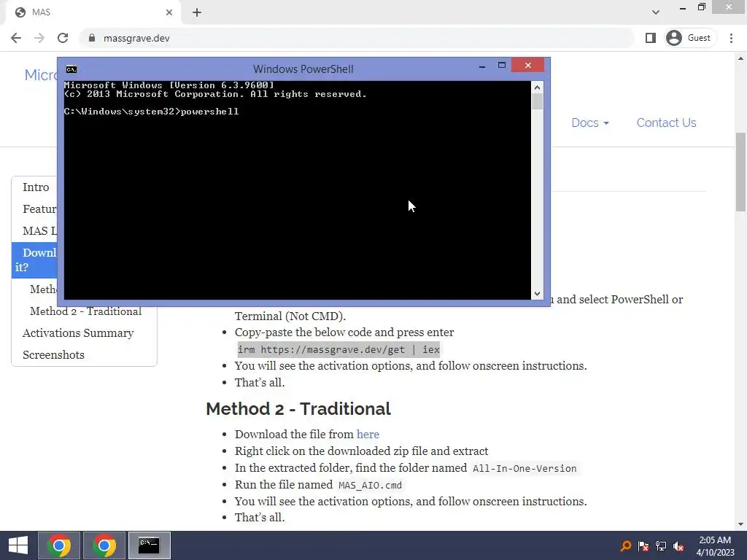This screenshot has height=560, width=747.
Task: Open Screenshots sidebar item
Action: click(53, 355)
